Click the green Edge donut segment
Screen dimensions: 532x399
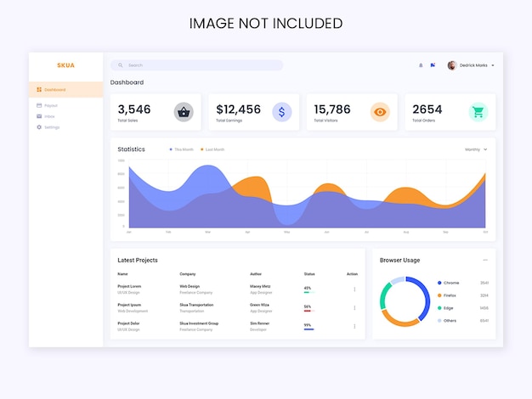pyautogui.click(x=384, y=295)
